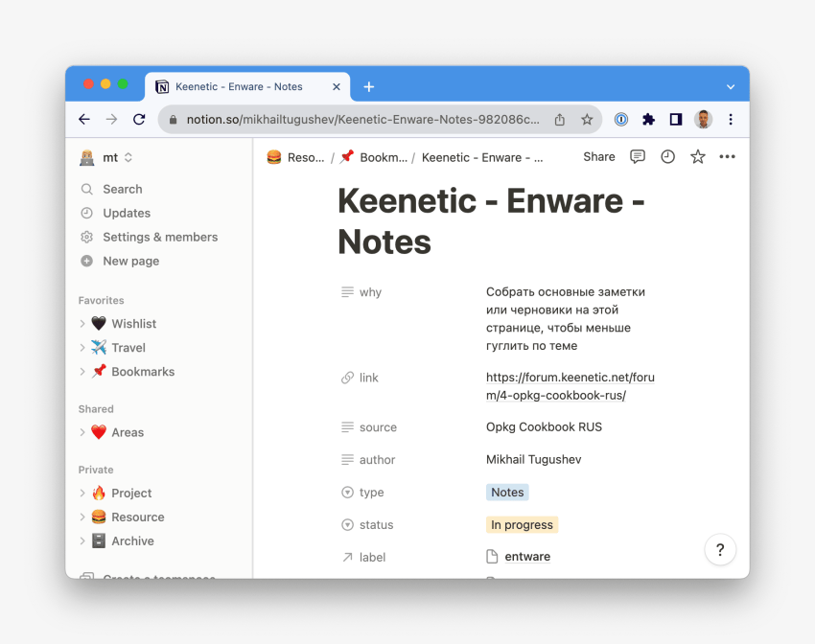The image size is (815, 644).
Task: Click the Mikhail Tugushev author value
Action: click(x=533, y=460)
